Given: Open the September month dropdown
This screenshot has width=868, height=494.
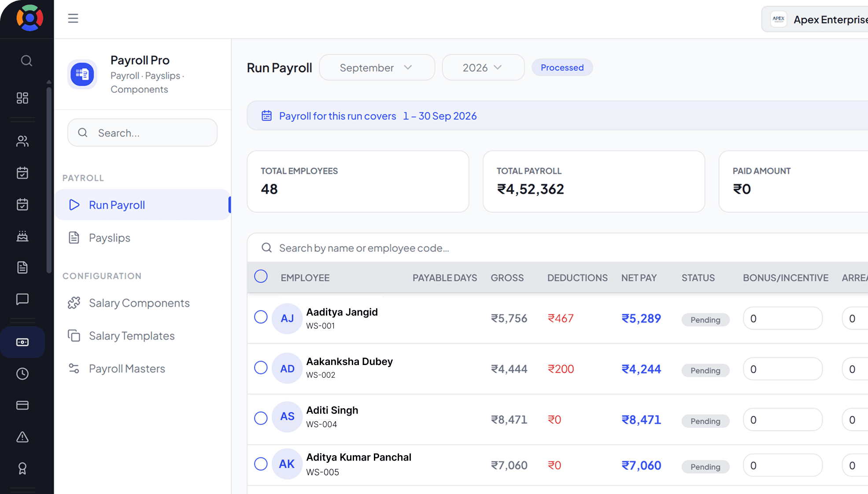Looking at the screenshot, I should coord(377,68).
